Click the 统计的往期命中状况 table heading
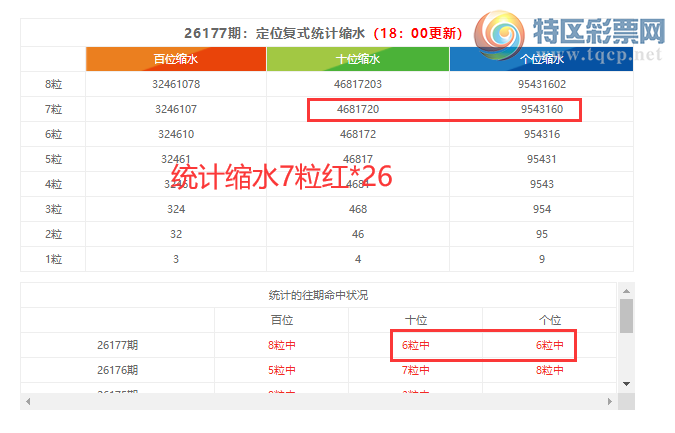 click(x=318, y=295)
